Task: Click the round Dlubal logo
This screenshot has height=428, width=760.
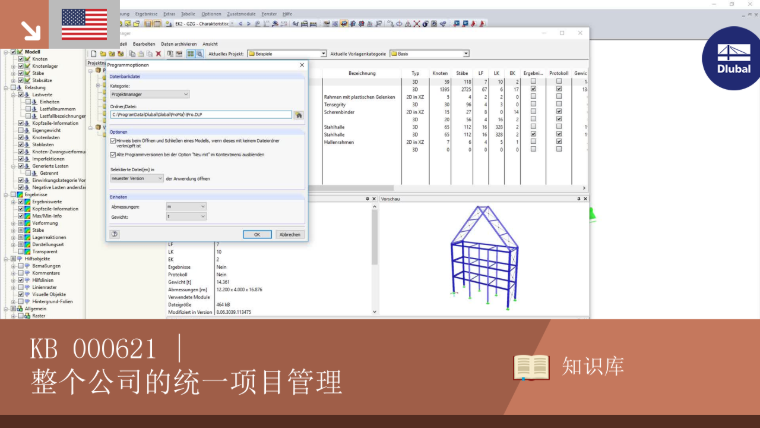Action: (x=733, y=59)
